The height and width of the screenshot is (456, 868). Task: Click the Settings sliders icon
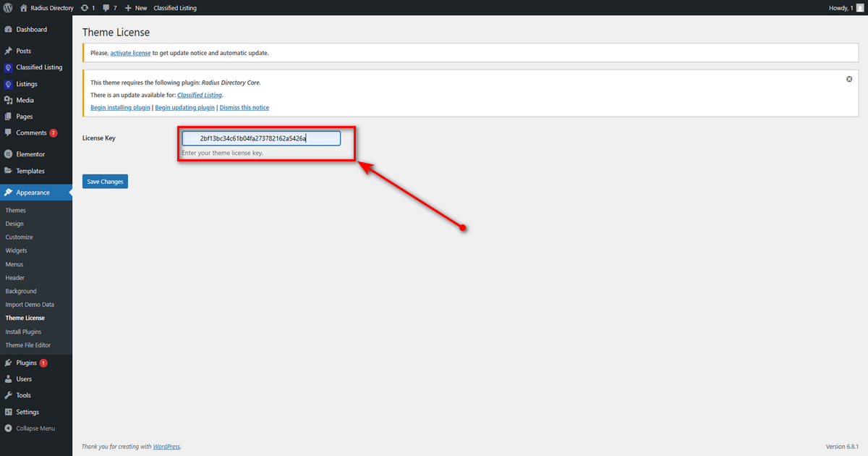[x=8, y=412]
